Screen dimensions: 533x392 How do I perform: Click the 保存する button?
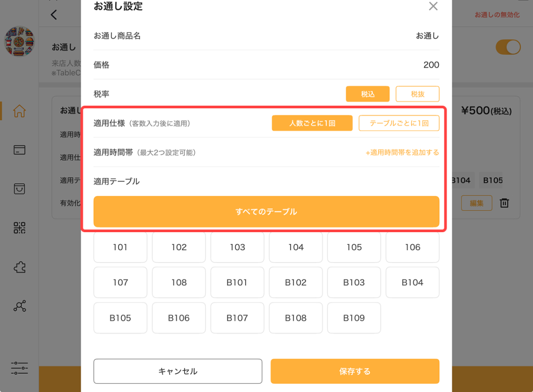355,371
